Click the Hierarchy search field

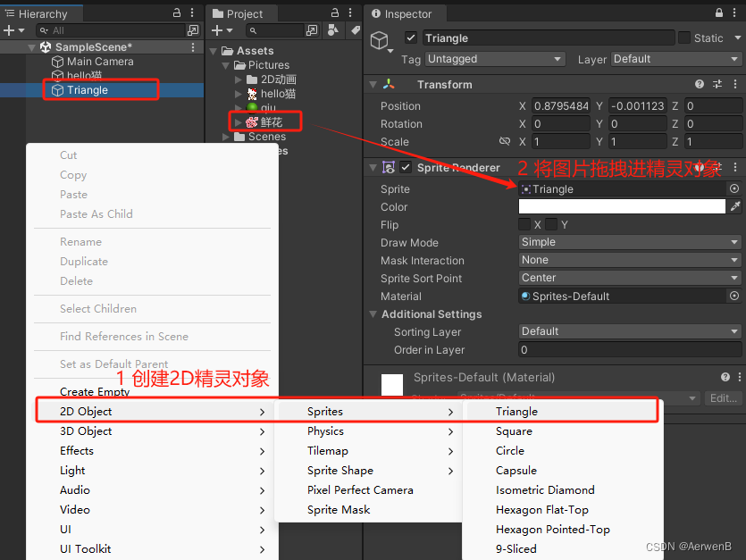111,30
